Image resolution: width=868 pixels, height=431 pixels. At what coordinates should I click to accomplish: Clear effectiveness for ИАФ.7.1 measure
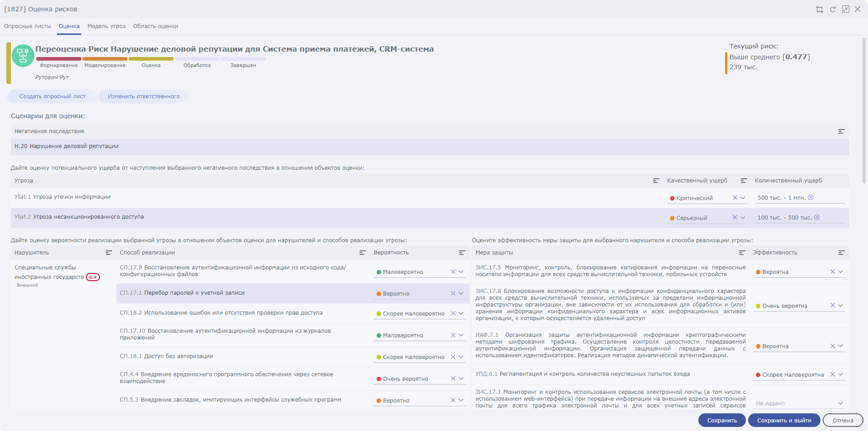[833, 346]
